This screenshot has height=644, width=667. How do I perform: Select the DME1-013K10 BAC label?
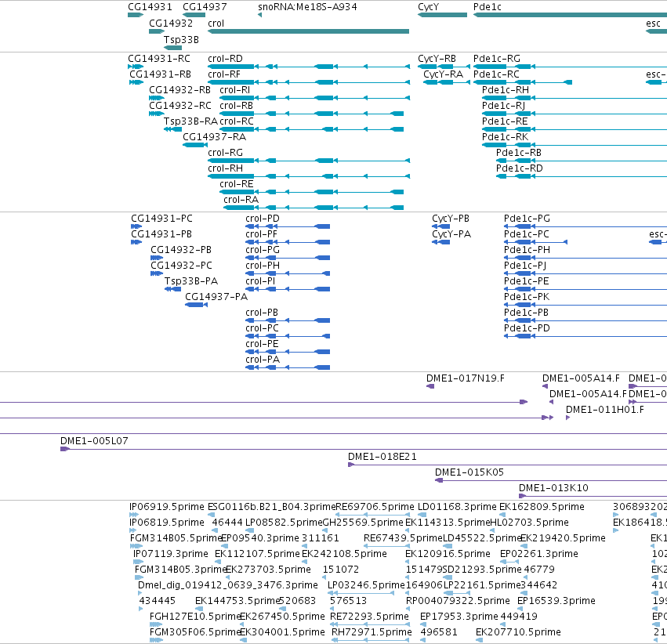[x=553, y=487]
